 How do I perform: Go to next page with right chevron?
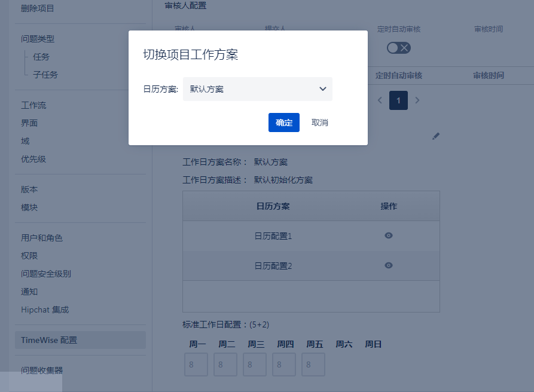click(417, 100)
